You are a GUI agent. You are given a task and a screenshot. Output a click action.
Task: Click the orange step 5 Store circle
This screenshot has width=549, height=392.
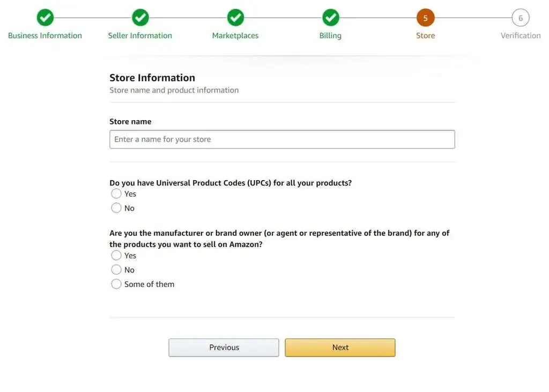(x=425, y=17)
